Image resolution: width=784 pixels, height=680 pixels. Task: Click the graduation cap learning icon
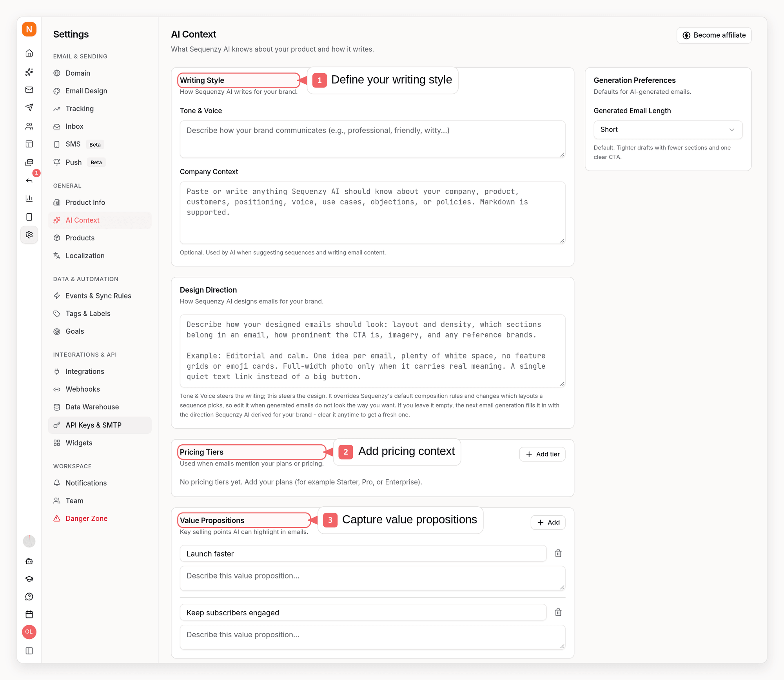[29, 579]
